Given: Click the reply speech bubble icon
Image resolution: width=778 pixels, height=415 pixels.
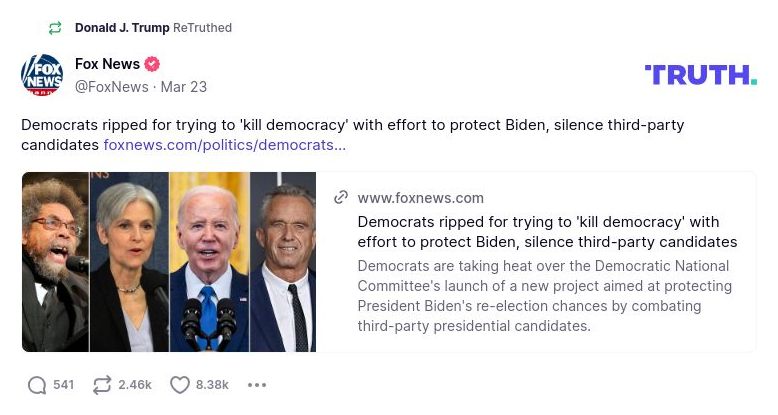Looking at the screenshot, I should [37, 385].
